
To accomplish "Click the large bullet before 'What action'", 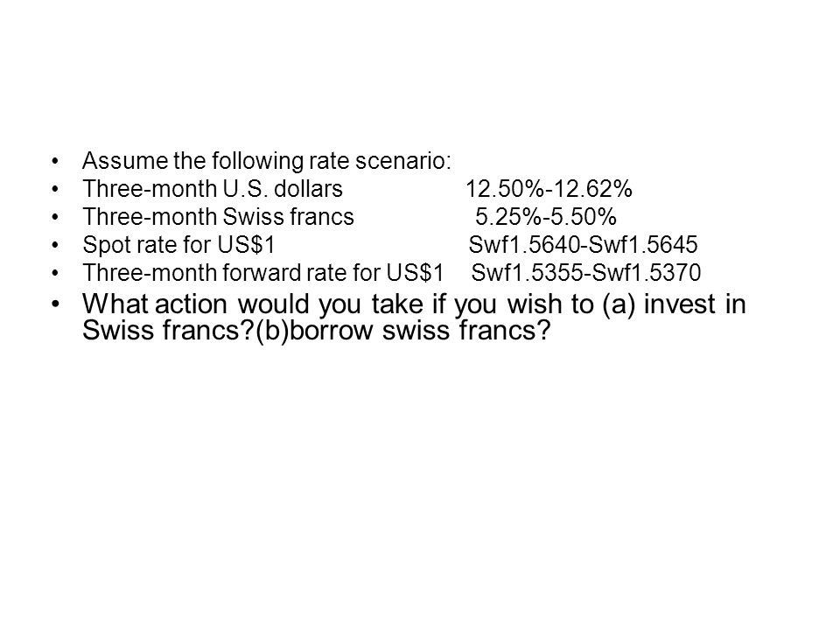I will point(55,304).
